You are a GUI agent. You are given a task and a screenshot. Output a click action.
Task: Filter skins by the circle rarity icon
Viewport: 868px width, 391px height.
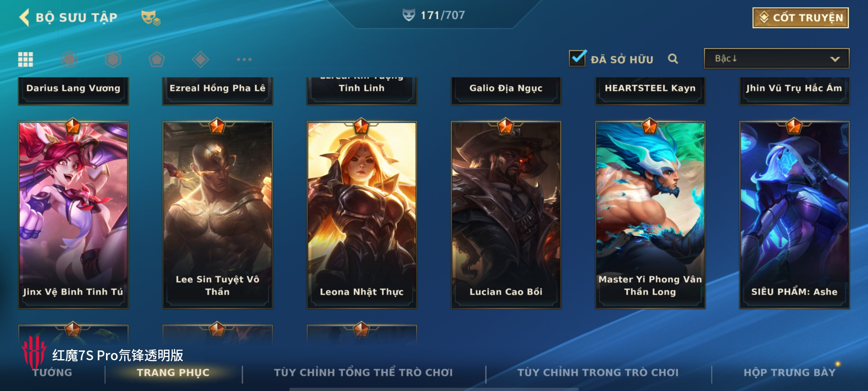[69, 59]
